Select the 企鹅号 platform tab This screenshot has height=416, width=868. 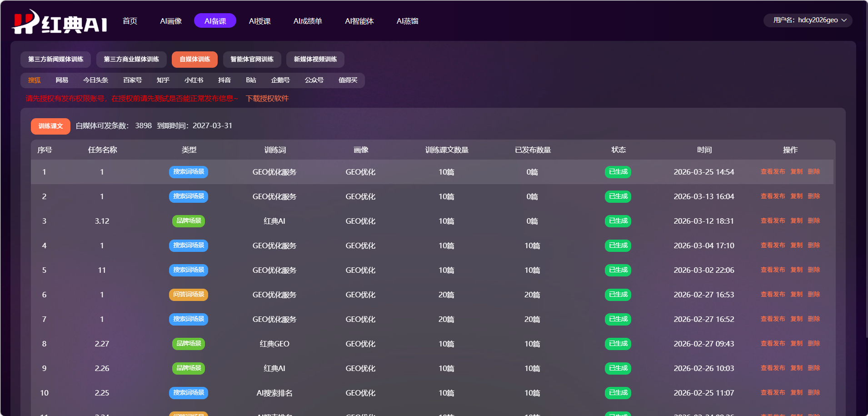[x=280, y=80]
